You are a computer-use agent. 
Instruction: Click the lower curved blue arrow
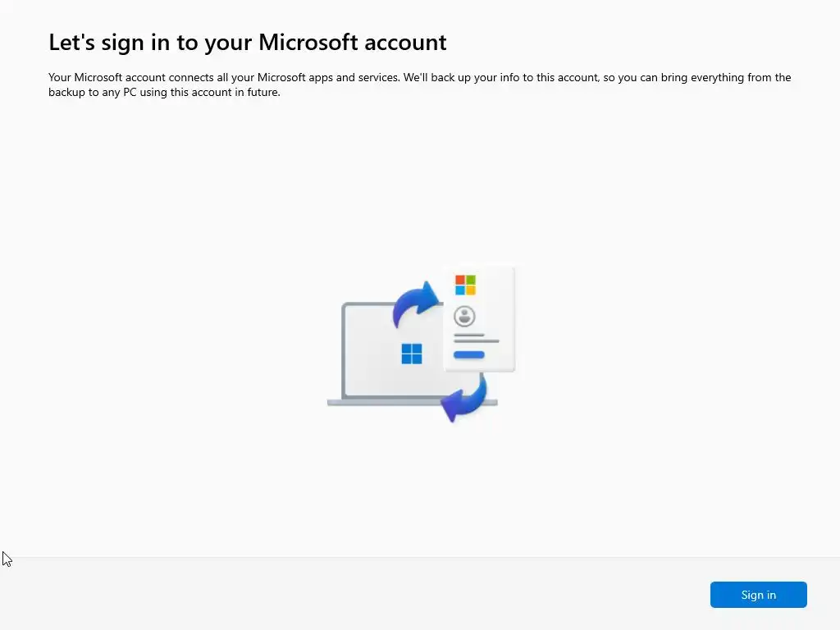tap(464, 398)
